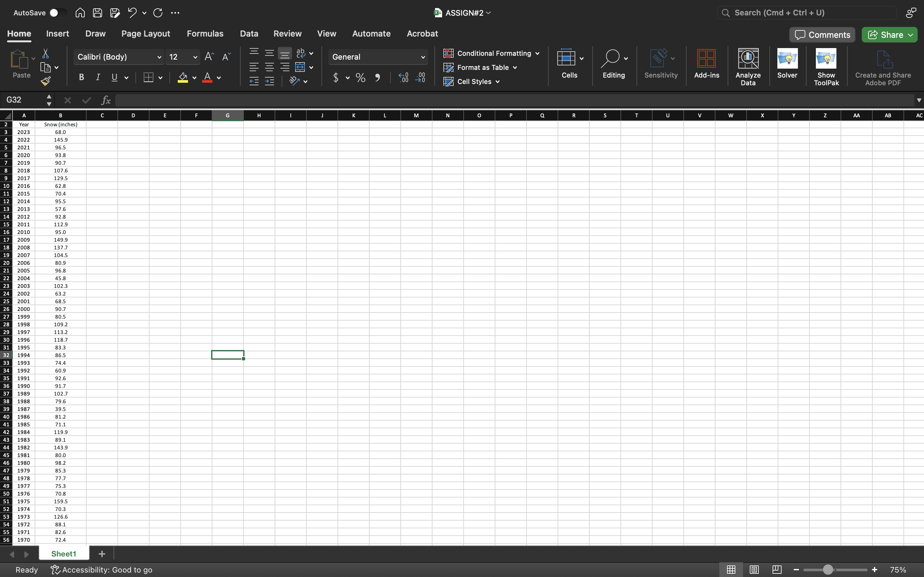Toggle Italic formatting on selected cell
The width and height of the screenshot is (924, 577).
[97, 78]
